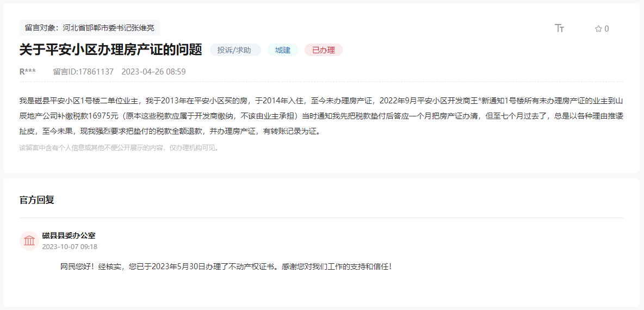
Task: Click the username R***
Action: tap(28, 72)
